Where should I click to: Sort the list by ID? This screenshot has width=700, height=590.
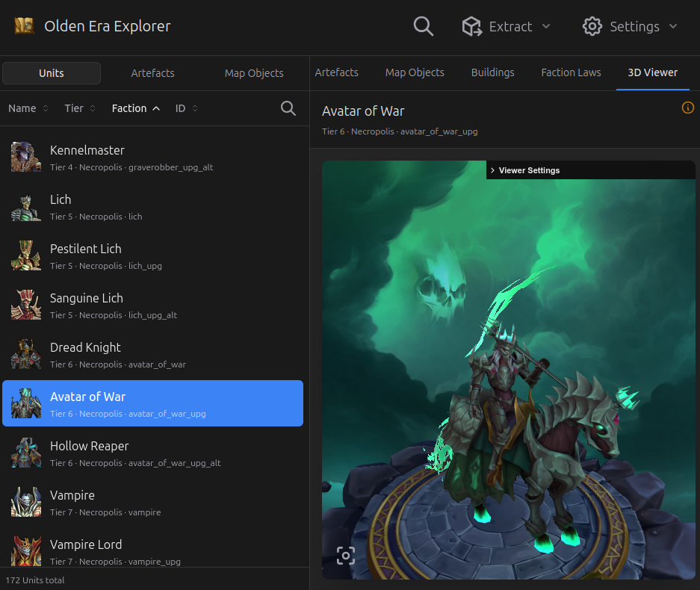(186, 108)
